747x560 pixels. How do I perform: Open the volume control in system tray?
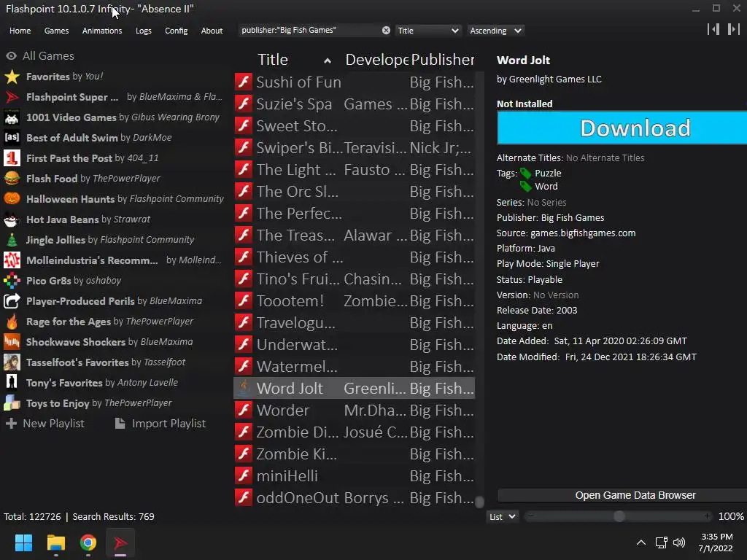[x=679, y=542]
